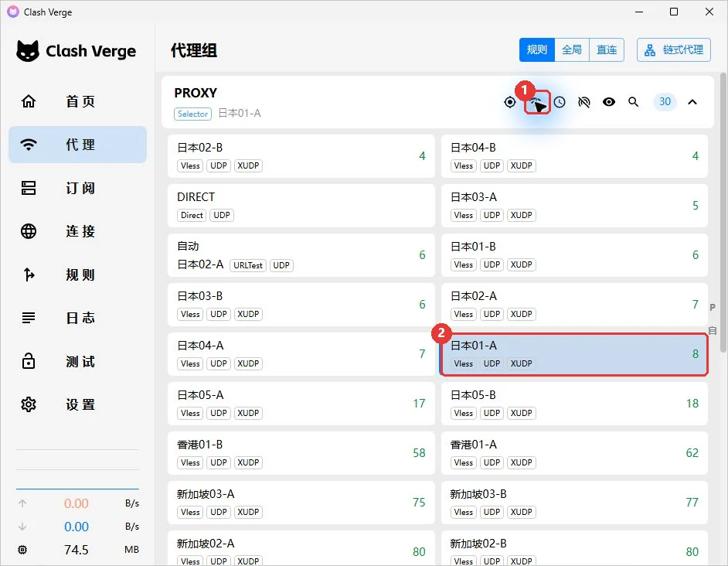Screen dimensions: 728x566
Task: Click the test padlock icon
Action: click(29, 360)
